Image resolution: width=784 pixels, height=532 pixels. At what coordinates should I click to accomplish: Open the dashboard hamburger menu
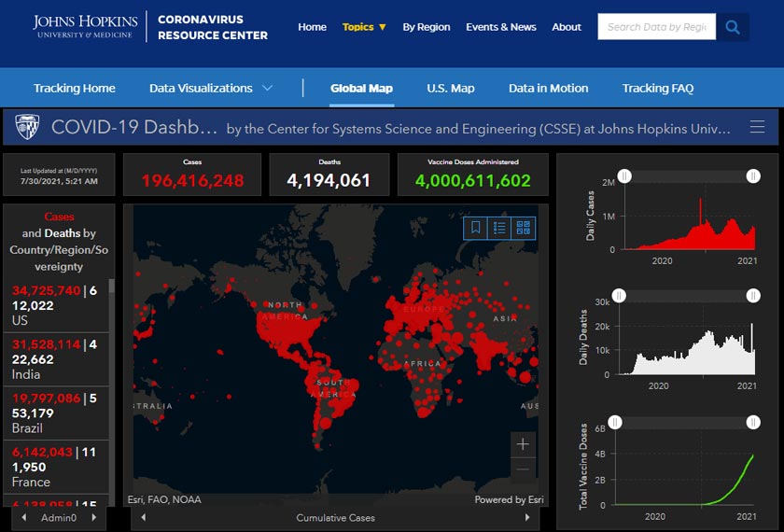(x=757, y=127)
